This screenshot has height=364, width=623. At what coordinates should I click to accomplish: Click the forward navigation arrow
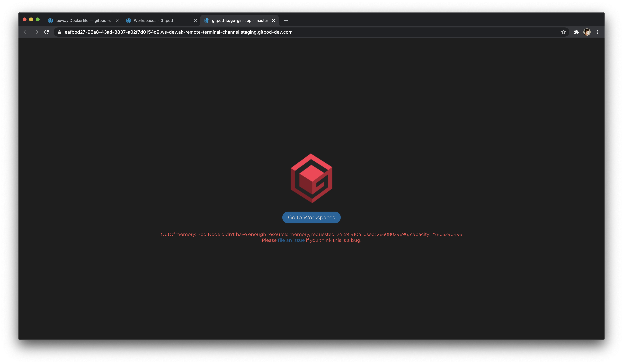tap(36, 32)
